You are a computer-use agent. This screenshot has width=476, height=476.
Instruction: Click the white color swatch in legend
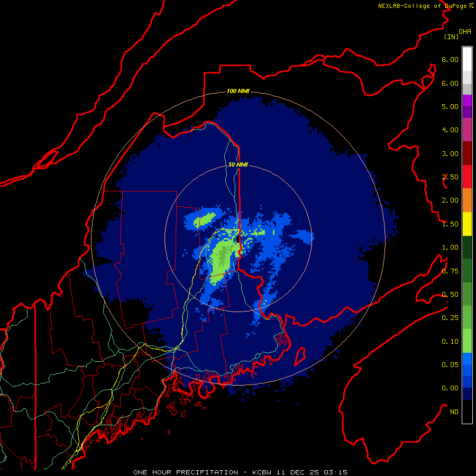pyautogui.click(x=467, y=59)
